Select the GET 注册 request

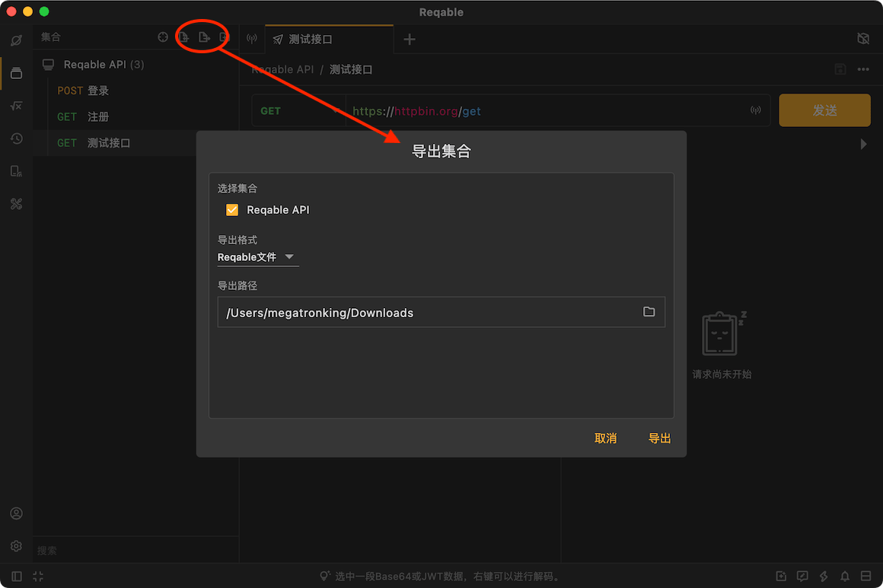135,117
